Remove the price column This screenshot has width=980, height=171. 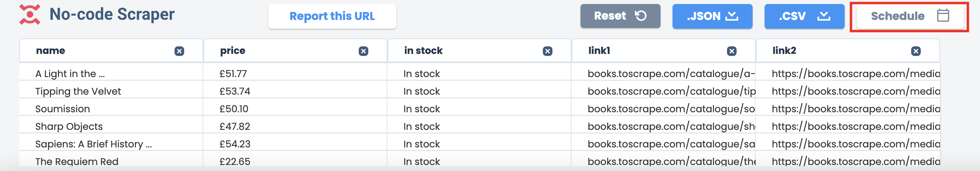363,51
